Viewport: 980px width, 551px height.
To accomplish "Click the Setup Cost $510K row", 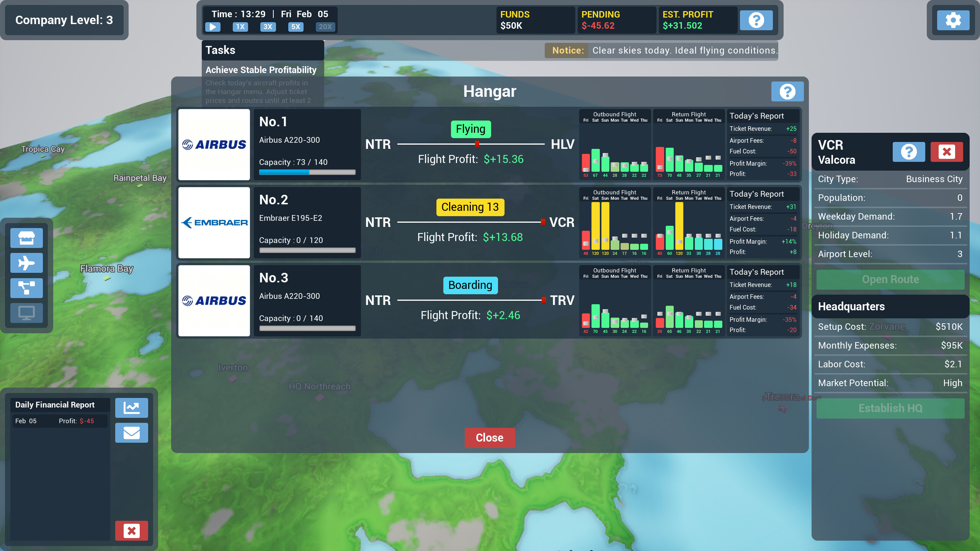I will click(x=890, y=327).
